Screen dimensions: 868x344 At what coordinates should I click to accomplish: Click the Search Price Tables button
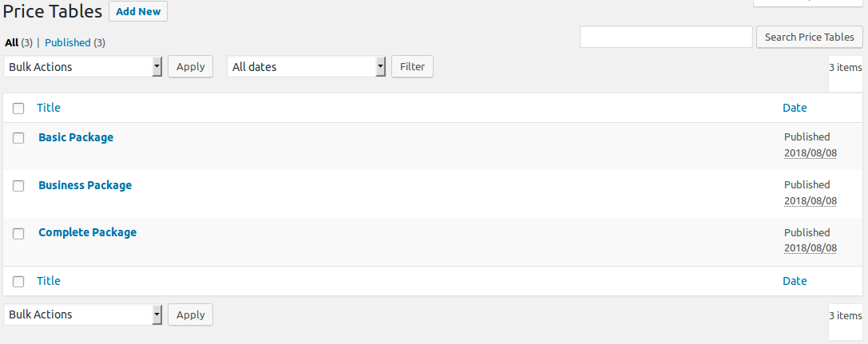tap(810, 37)
